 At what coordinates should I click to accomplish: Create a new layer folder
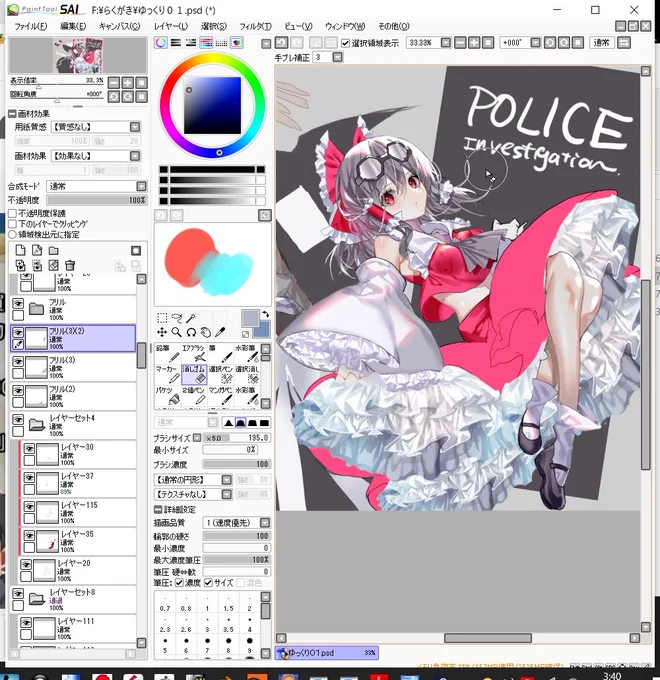[53, 250]
